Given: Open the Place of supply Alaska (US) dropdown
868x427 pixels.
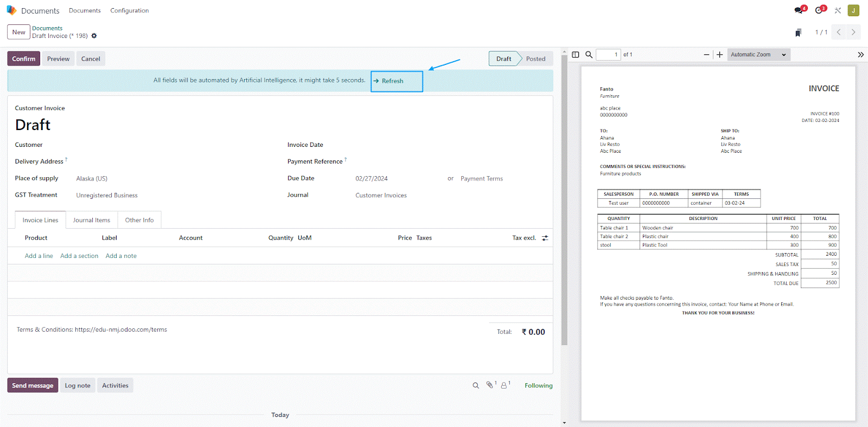Looking at the screenshot, I should (174, 178).
